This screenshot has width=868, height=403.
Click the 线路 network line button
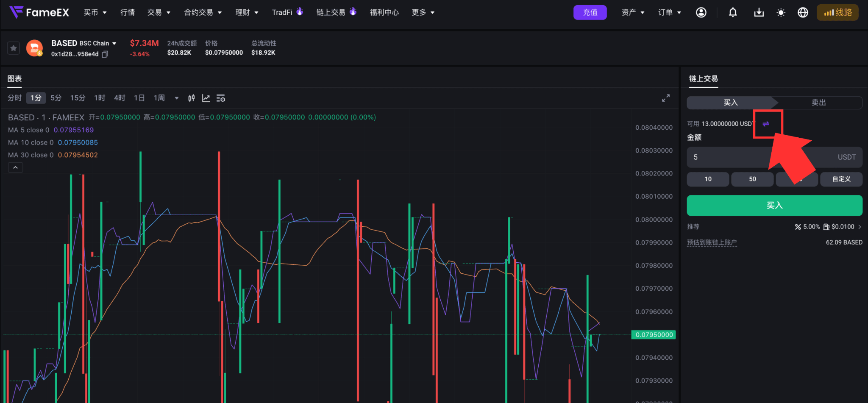pyautogui.click(x=837, y=12)
